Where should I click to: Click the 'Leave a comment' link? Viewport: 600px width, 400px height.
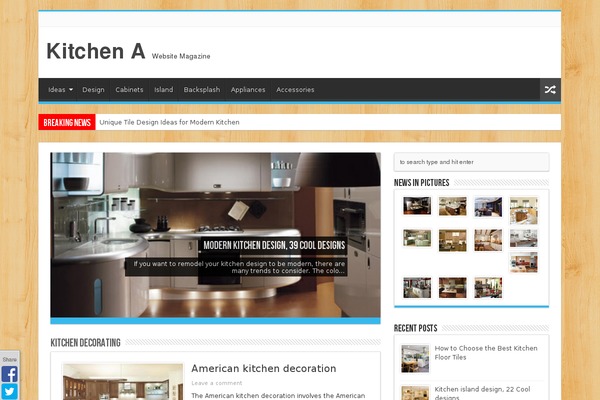coord(217,383)
